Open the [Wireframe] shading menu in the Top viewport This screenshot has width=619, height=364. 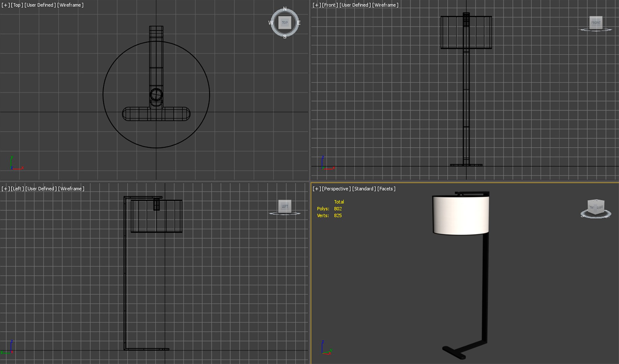tap(70, 5)
